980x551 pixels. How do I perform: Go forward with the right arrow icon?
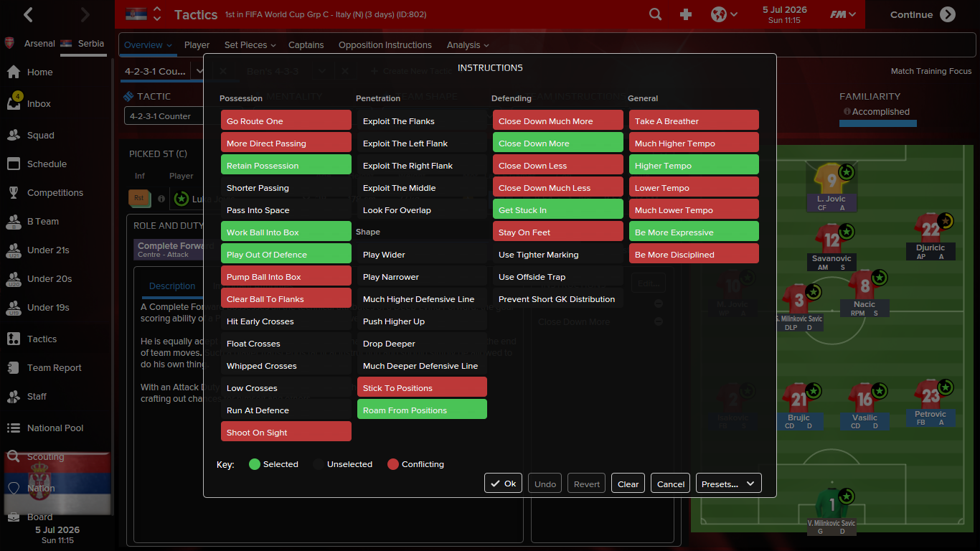pyautogui.click(x=85, y=14)
